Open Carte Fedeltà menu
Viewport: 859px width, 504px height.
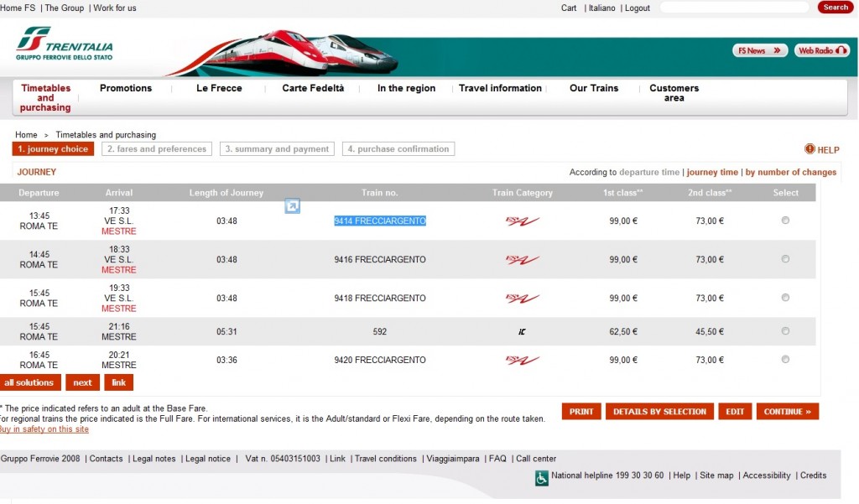313,88
